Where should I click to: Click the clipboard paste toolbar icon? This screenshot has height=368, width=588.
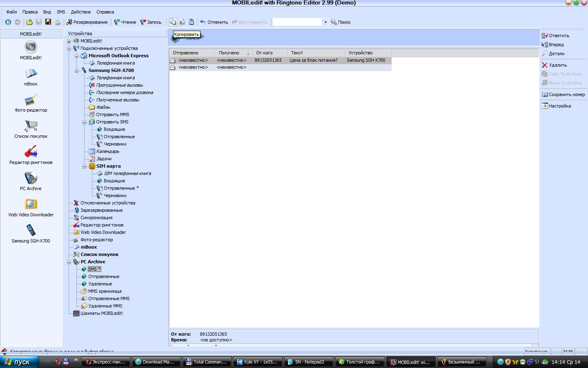tap(192, 22)
